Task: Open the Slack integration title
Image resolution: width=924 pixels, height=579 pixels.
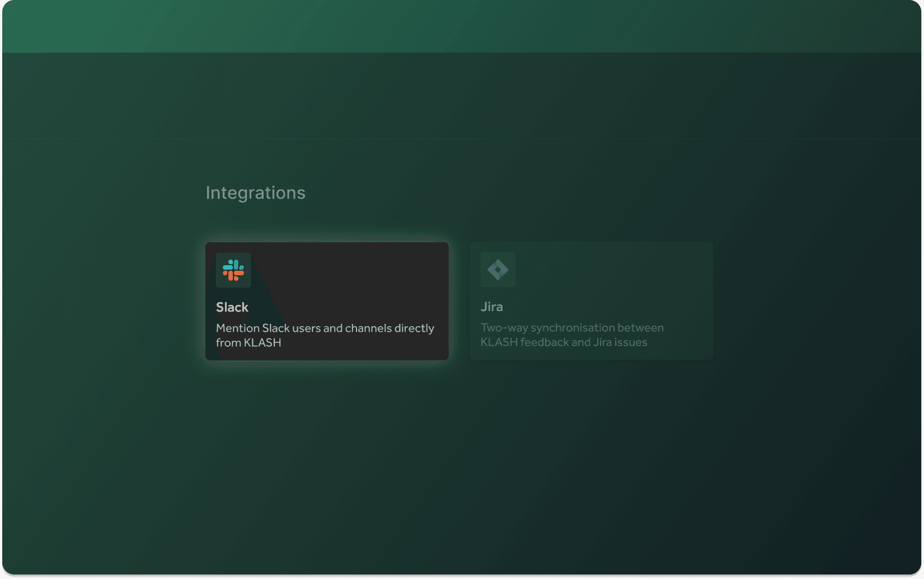Action: pyautogui.click(x=232, y=307)
